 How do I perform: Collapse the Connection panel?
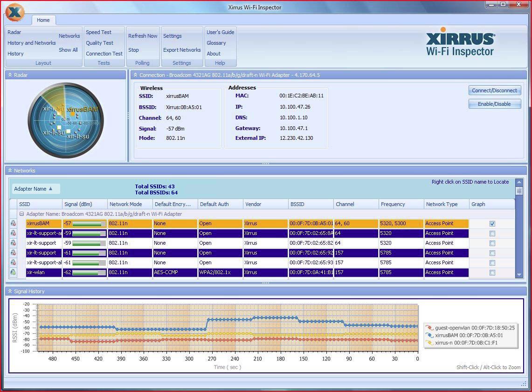coord(135,75)
